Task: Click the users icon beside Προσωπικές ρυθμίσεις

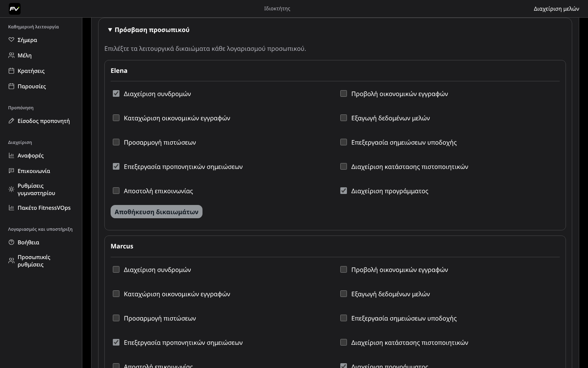Action: [x=11, y=261]
